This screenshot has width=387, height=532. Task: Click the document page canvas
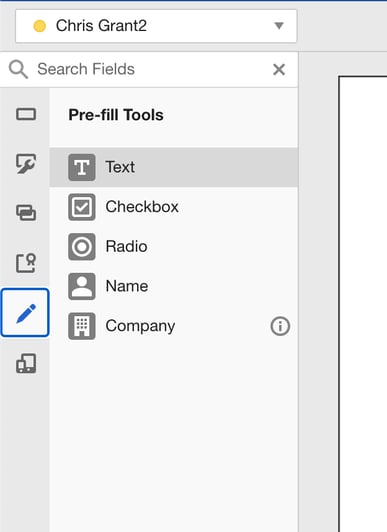pos(363,304)
